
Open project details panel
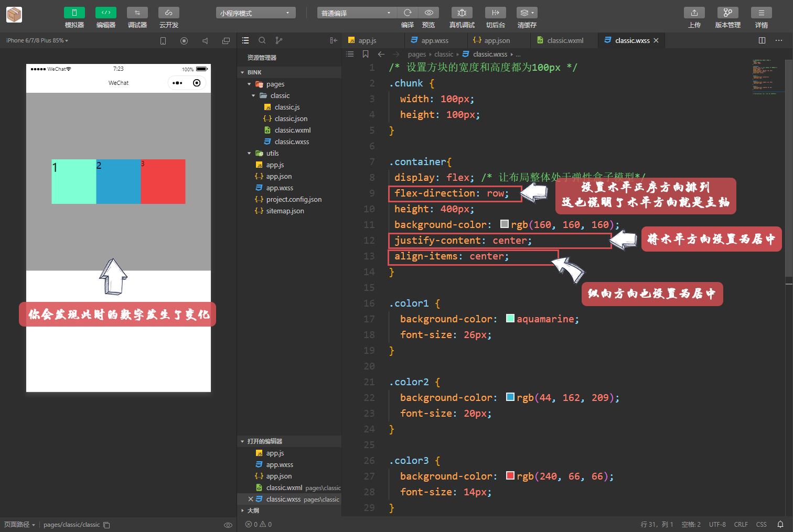[x=762, y=13]
